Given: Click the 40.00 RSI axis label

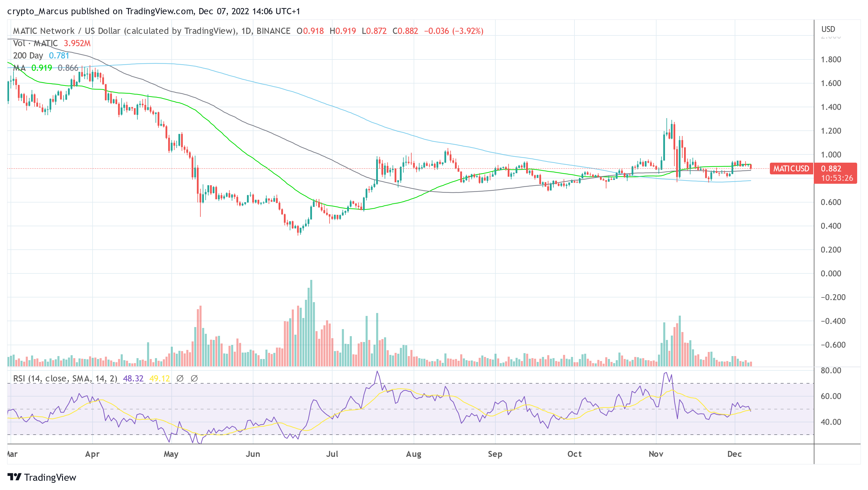Looking at the screenshot, I should [831, 422].
